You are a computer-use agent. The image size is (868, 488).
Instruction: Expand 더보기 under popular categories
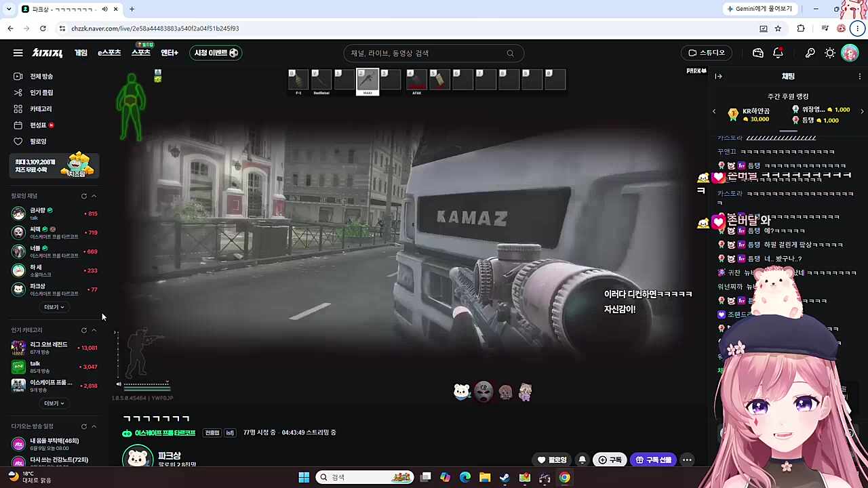click(54, 403)
